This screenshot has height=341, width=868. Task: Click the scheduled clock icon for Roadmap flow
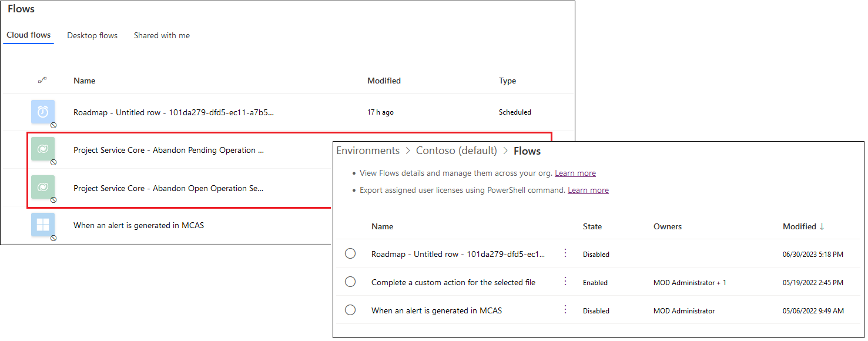tap(43, 112)
